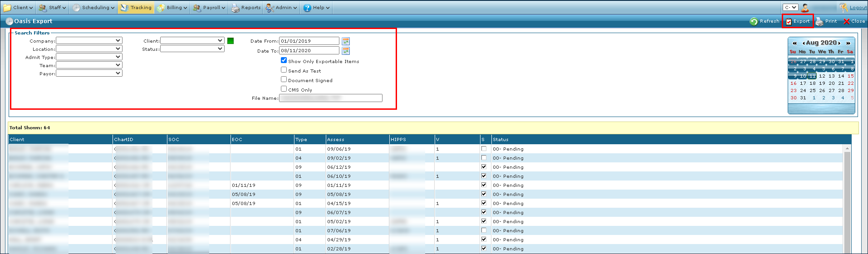The height and width of the screenshot is (254, 868).
Task: Open the Payroll menu
Action: tap(209, 7)
